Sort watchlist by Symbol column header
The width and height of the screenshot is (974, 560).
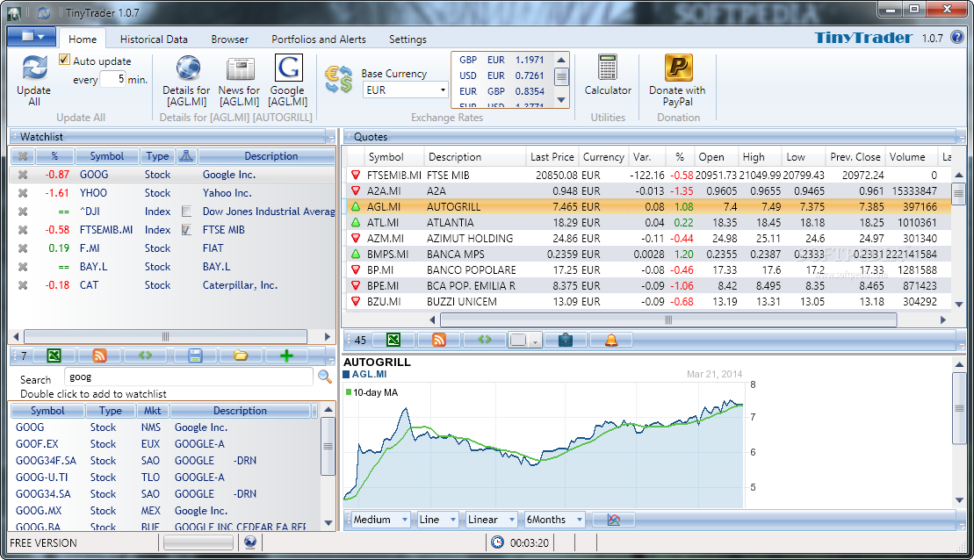pyautogui.click(x=107, y=156)
